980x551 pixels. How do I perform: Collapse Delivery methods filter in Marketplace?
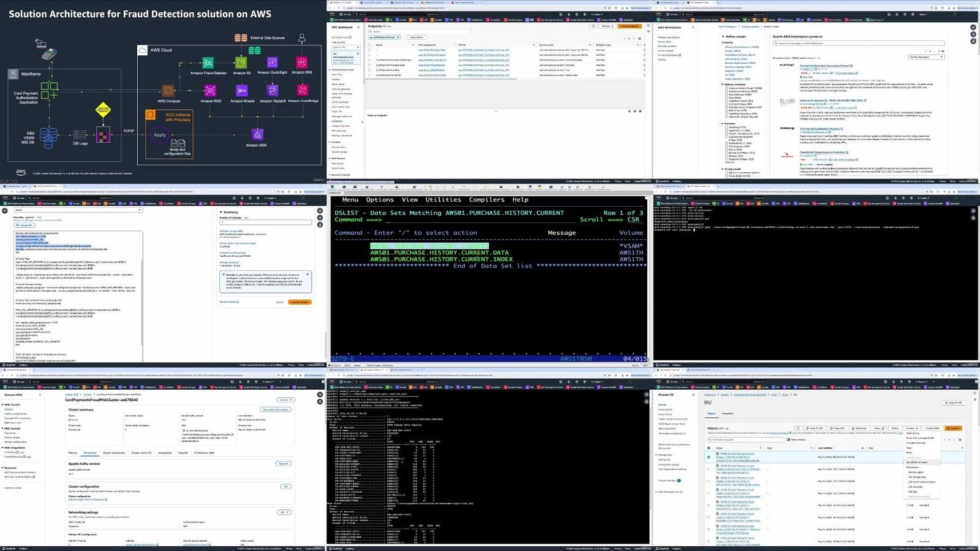click(x=723, y=85)
